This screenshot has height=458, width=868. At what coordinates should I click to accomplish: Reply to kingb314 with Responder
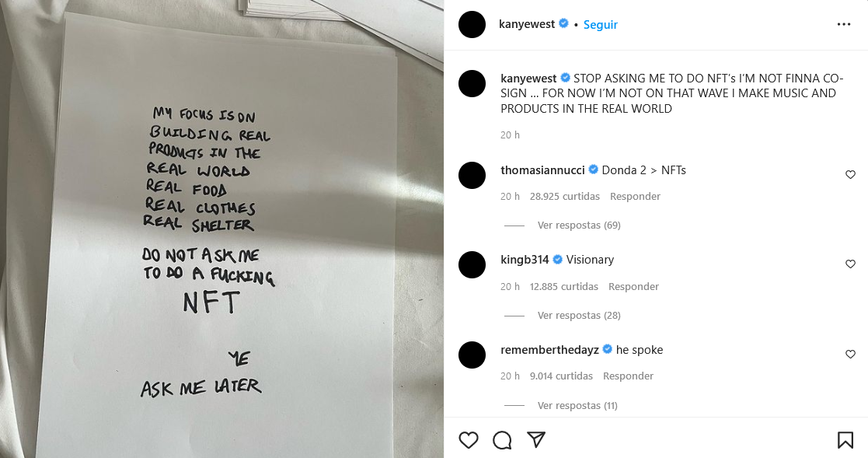tap(633, 287)
